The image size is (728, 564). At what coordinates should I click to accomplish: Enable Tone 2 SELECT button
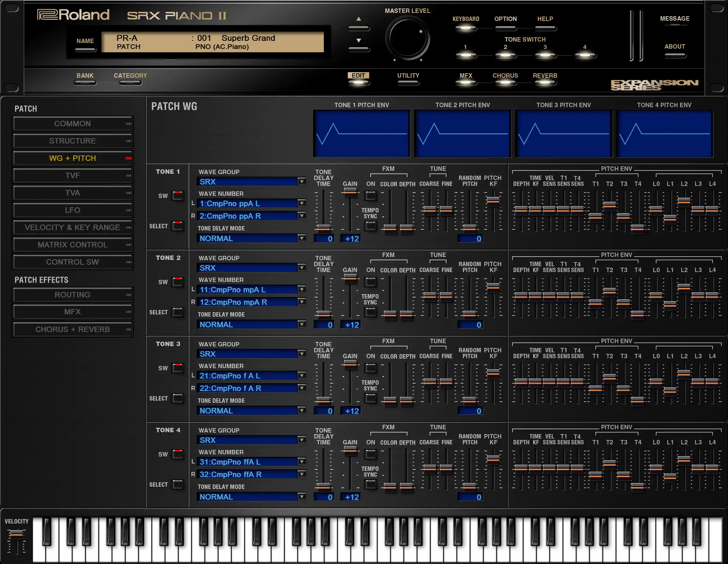tap(178, 312)
